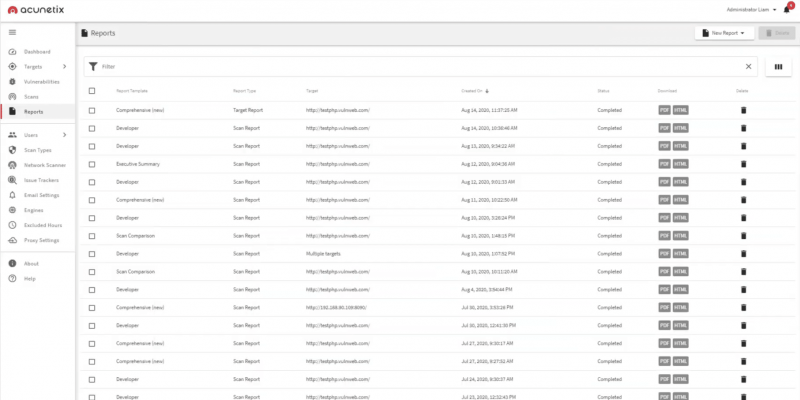Go to Vulnerabilities in the sidebar
Screen dimensions: 800x400
[41, 81]
